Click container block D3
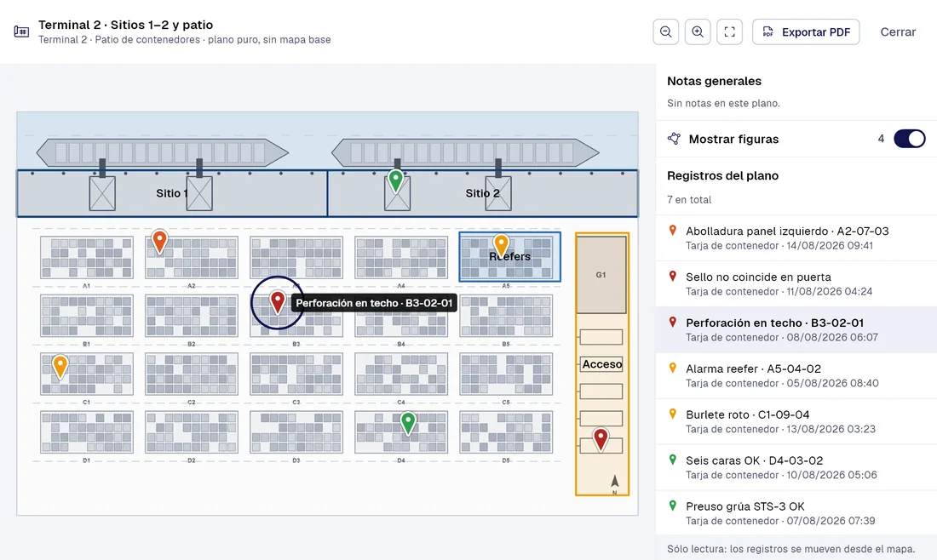The height and width of the screenshot is (560, 937). (x=296, y=432)
